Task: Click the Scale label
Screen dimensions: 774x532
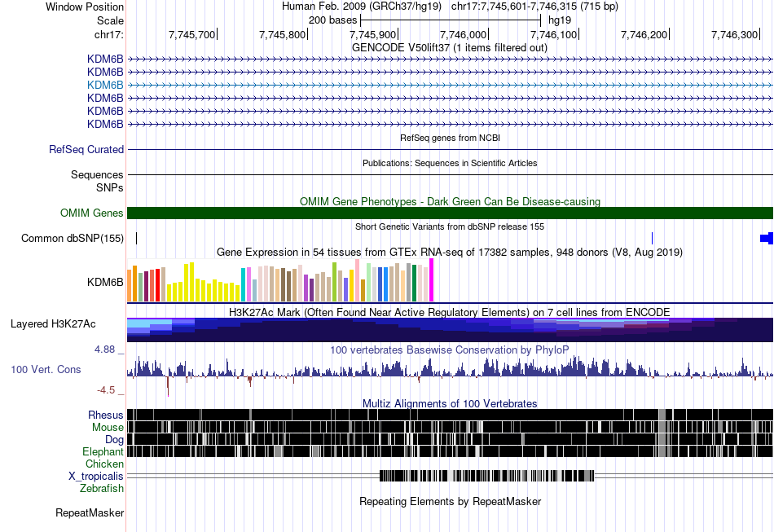Action: pyautogui.click(x=110, y=20)
